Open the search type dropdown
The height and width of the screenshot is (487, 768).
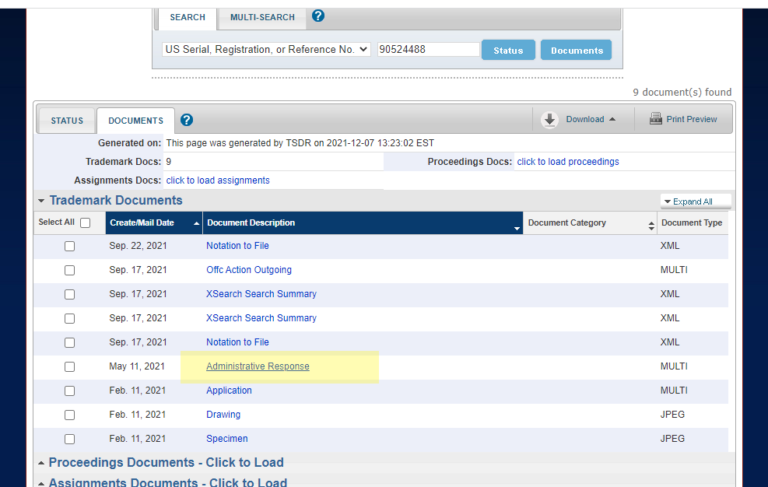266,49
